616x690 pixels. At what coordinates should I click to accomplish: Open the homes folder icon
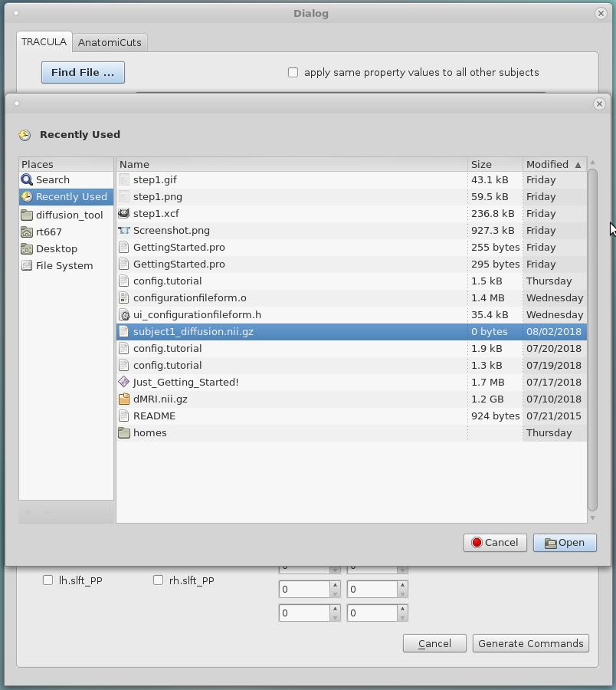[124, 433]
